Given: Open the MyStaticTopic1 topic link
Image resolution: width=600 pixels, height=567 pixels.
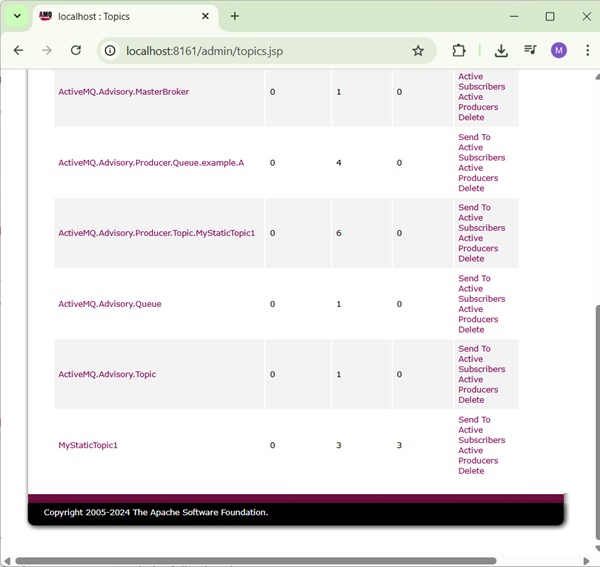Looking at the screenshot, I should click(x=88, y=445).
